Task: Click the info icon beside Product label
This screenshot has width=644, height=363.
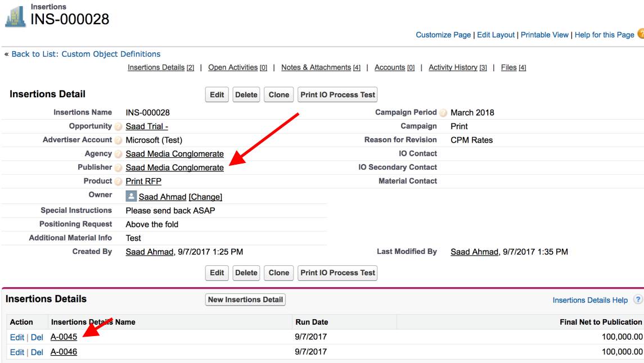Action: tap(118, 182)
